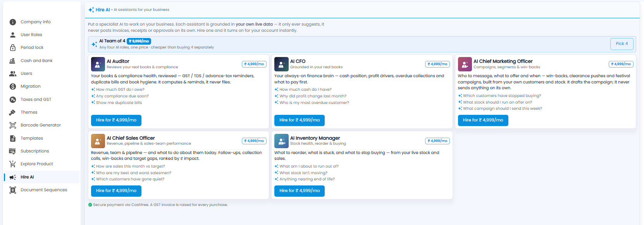This screenshot has width=644, height=225.
Task: Choose 'Anything nearing end of life?' prompt
Action: point(307,179)
